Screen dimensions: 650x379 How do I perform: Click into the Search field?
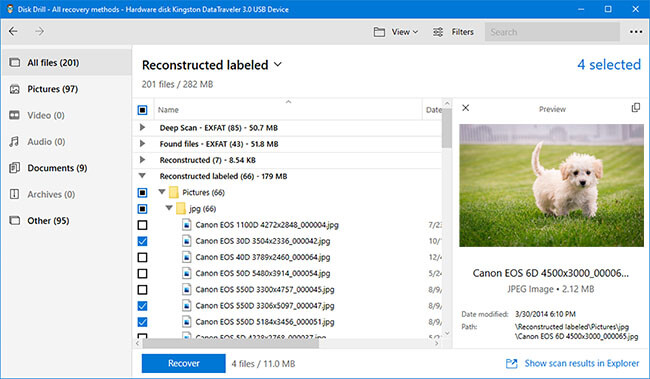pyautogui.click(x=552, y=32)
